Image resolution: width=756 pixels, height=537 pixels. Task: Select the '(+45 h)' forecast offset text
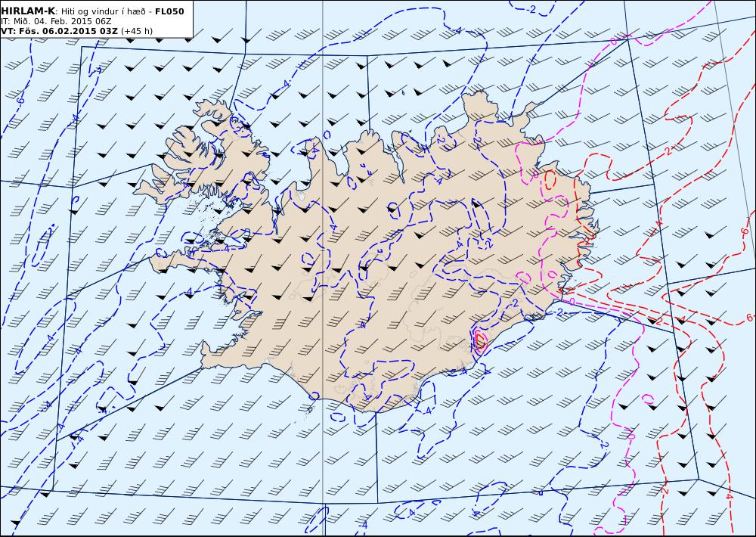coord(136,31)
